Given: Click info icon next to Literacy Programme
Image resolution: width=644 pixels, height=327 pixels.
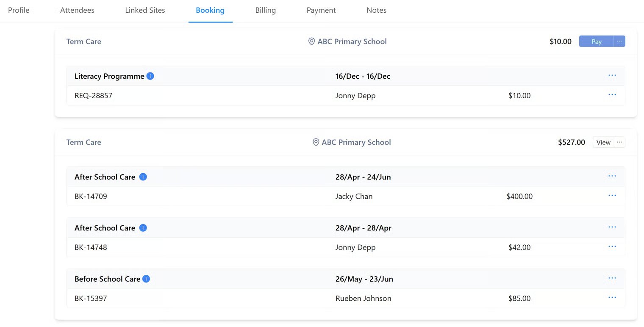Looking at the screenshot, I should click(150, 76).
